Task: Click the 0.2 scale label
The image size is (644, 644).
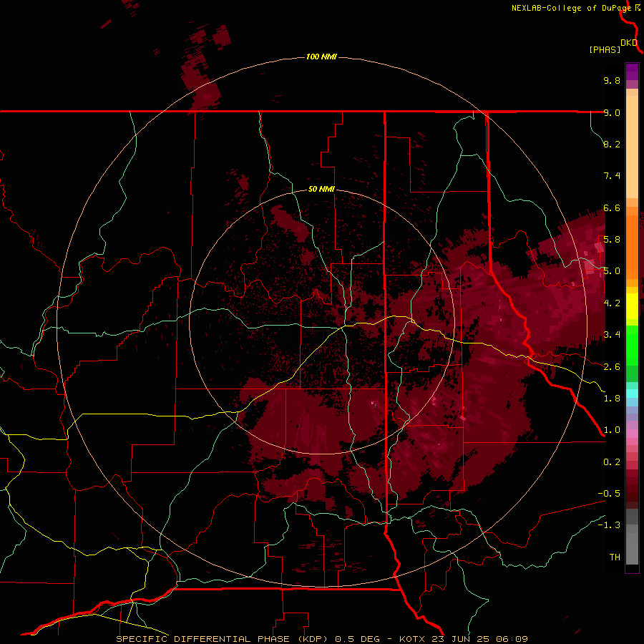Action: coord(612,462)
